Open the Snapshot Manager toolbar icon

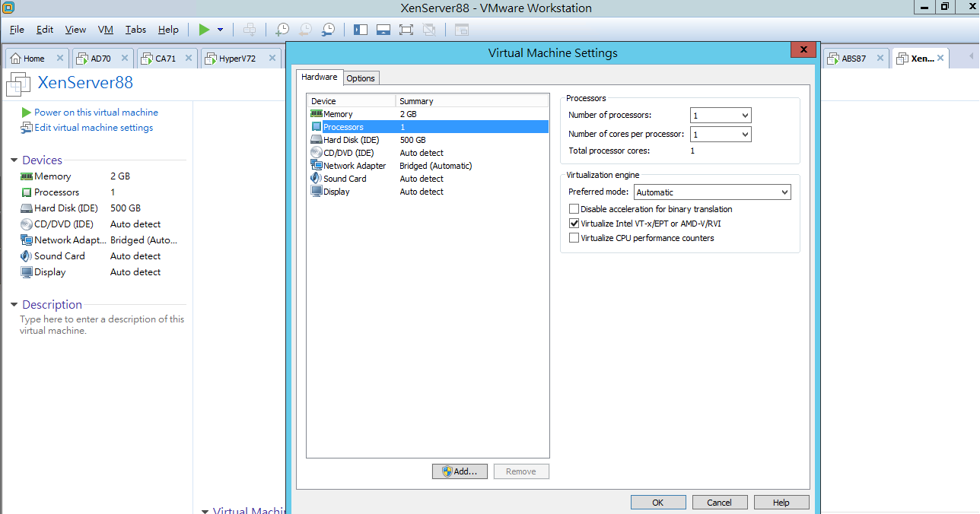tap(328, 30)
